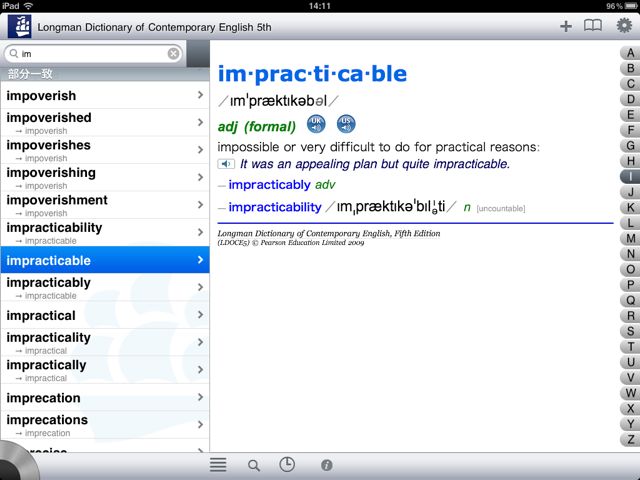Screen dimensions: 640x480
Task: Open history clock icon in bottom toolbar
Action: (x=287, y=464)
